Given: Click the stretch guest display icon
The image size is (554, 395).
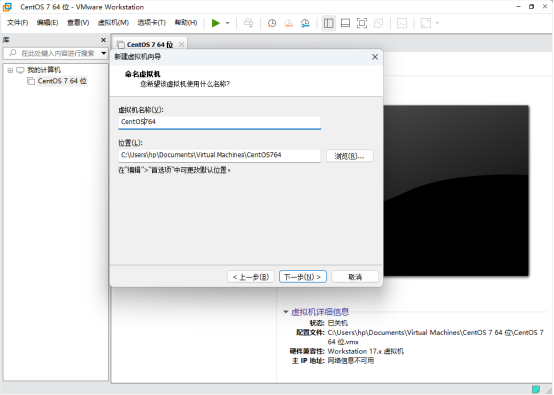Looking at the screenshot, I should [x=426, y=23].
